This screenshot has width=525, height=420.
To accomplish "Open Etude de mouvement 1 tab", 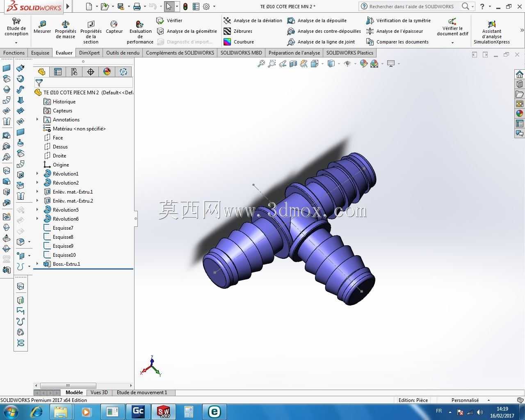I will coord(142,393).
